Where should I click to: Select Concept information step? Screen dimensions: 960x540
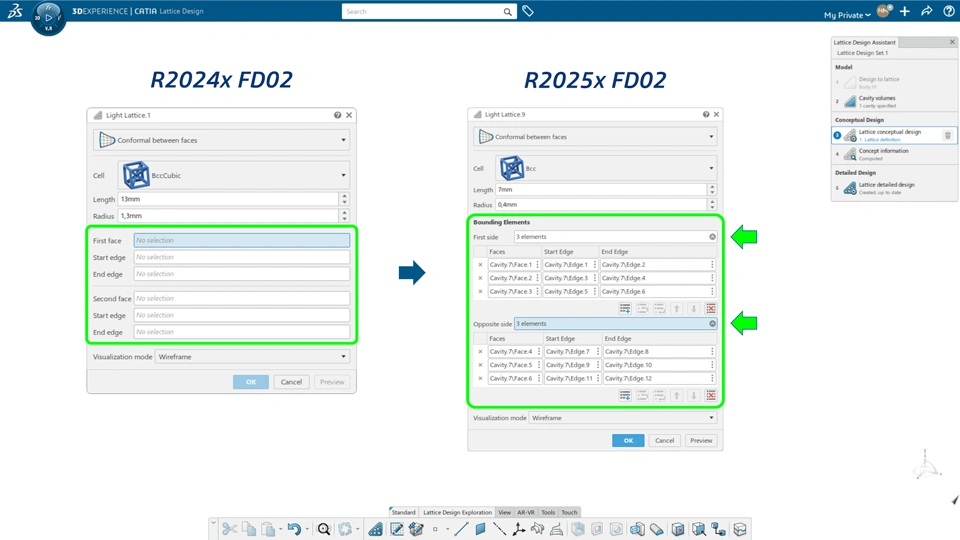click(894, 154)
